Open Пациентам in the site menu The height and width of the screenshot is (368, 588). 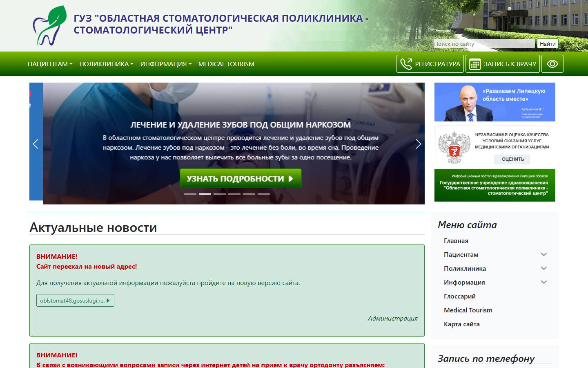pyautogui.click(x=461, y=254)
